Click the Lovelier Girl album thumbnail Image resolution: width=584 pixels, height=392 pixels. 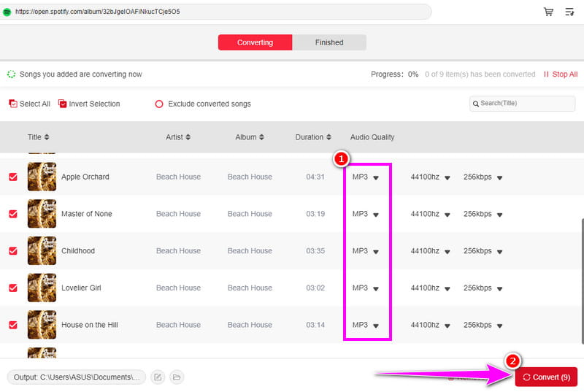click(x=42, y=288)
